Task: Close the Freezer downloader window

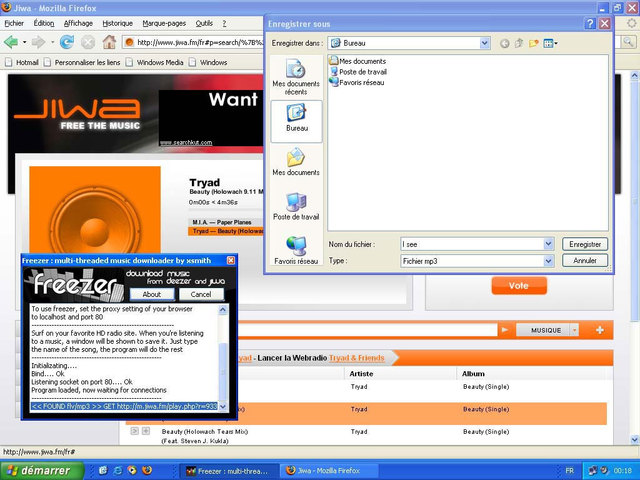Action: coord(231,260)
